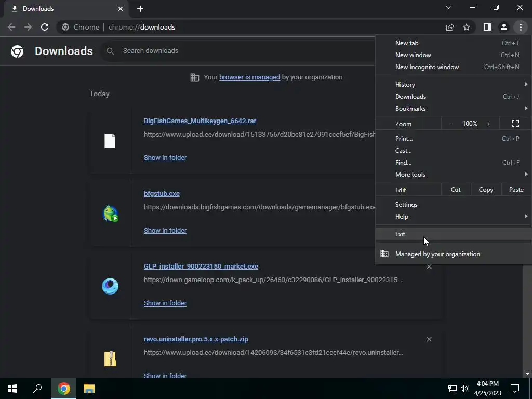Click Copy in the Edit row
The height and width of the screenshot is (399, 532).
[x=486, y=190]
